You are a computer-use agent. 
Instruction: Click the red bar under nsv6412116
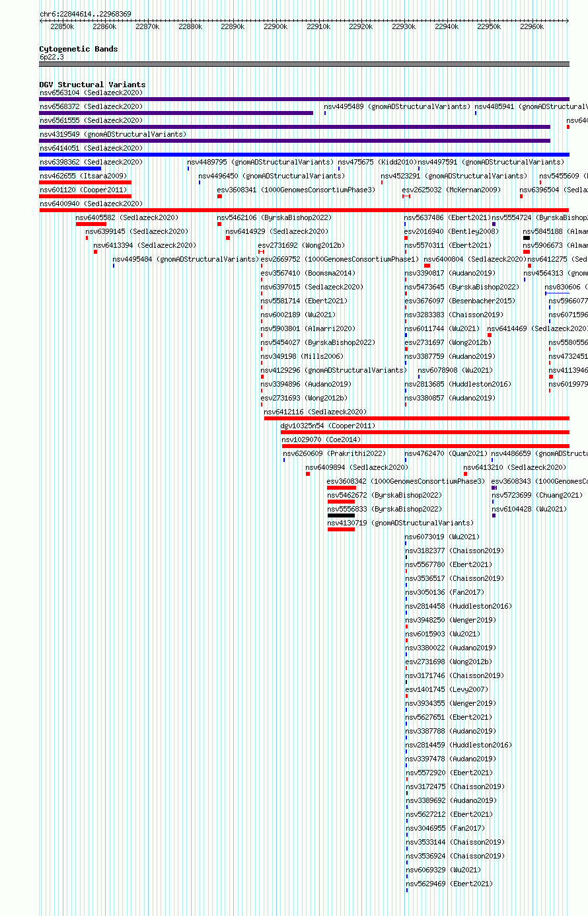click(x=416, y=418)
